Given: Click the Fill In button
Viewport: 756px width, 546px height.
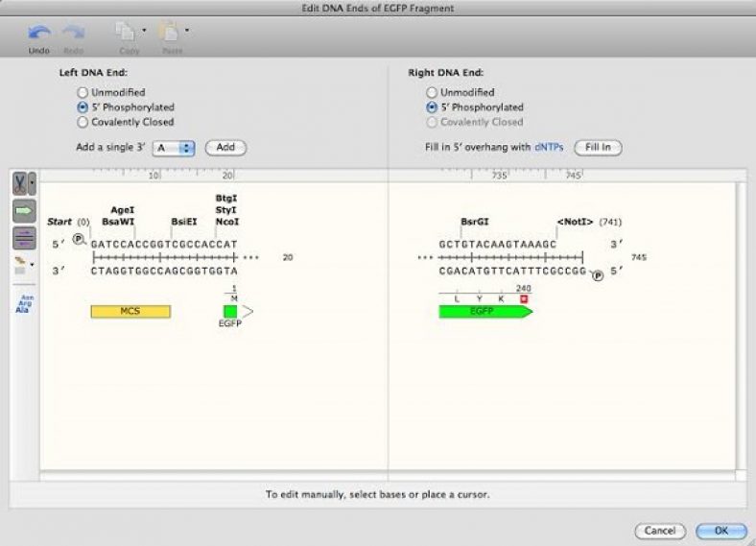Looking at the screenshot, I should (x=598, y=148).
